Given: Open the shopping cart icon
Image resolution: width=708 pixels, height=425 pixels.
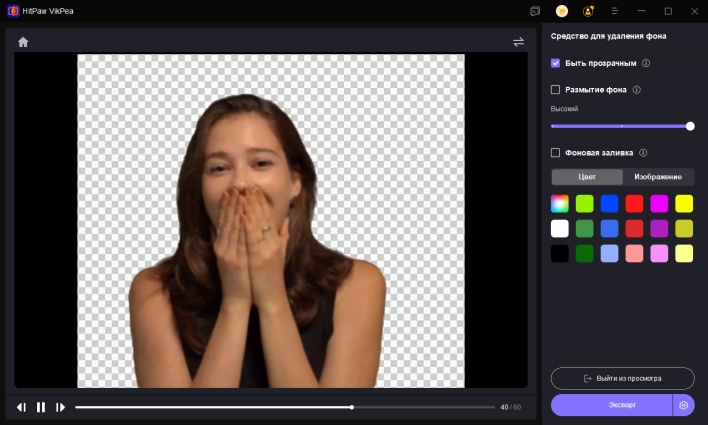Looking at the screenshot, I should pos(562,11).
